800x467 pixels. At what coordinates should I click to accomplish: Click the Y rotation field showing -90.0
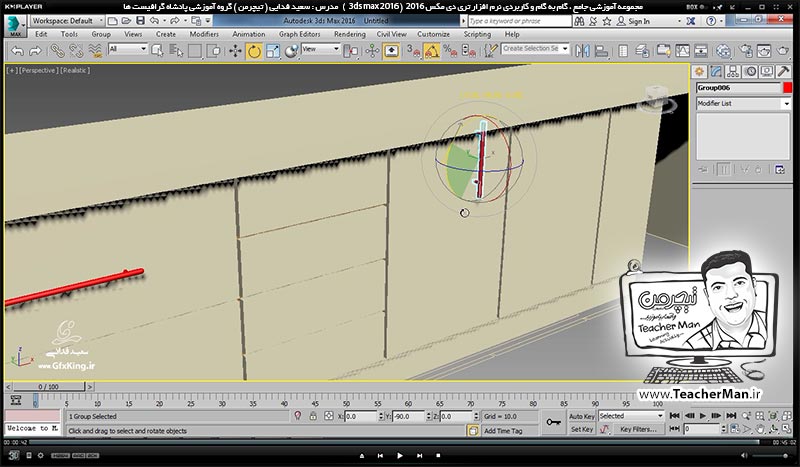408,416
